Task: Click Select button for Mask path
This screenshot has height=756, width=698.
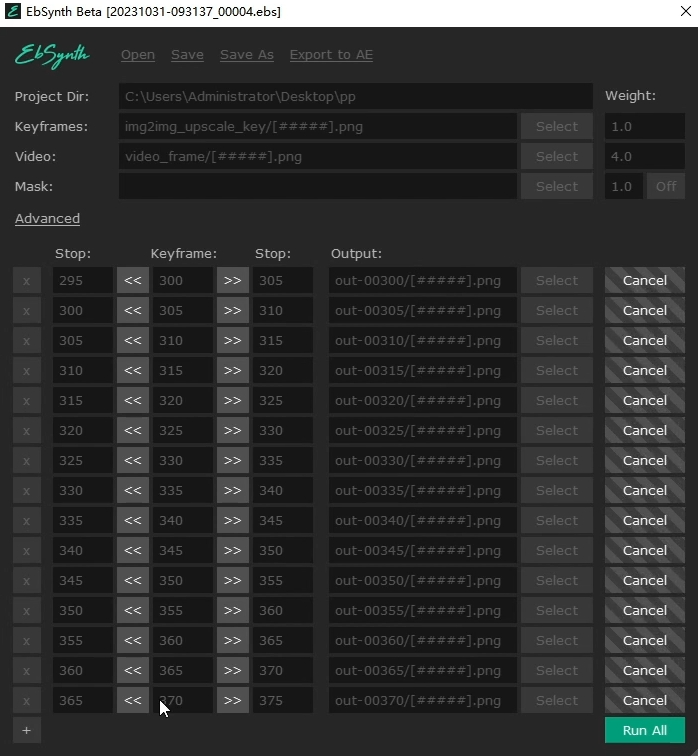Action: pyautogui.click(x=557, y=187)
